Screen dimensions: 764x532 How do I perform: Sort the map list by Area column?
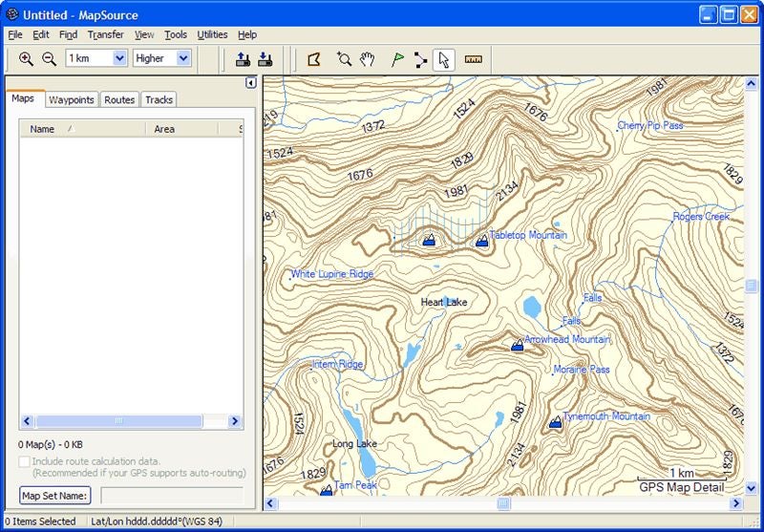(x=181, y=129)
